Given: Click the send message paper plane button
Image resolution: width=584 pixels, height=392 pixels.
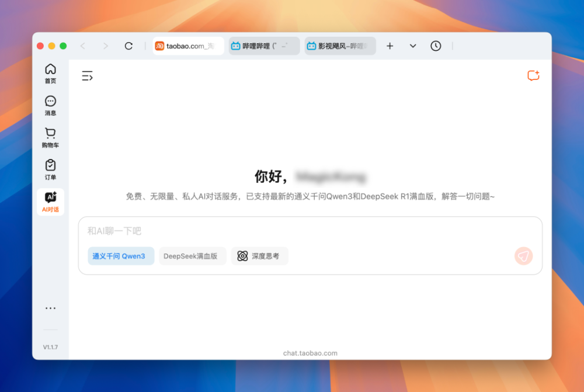Looking at the screenshot, I should pos(523,256).
